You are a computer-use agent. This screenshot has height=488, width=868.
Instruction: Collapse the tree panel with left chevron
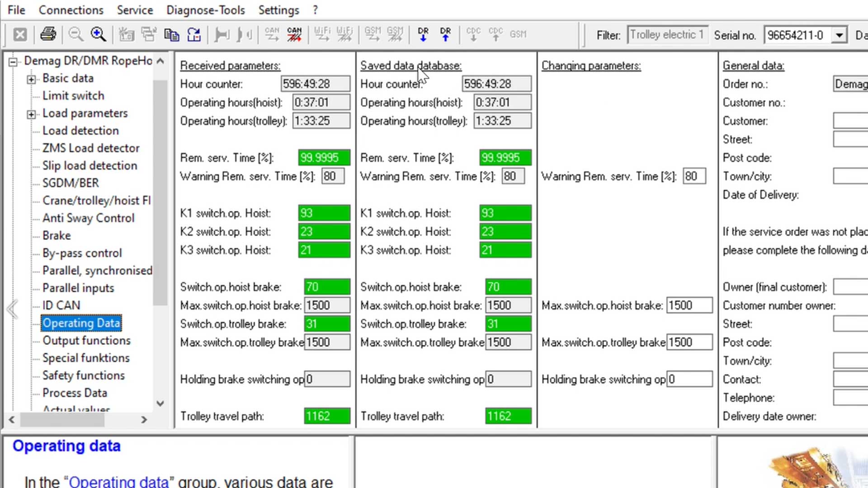pos(12,310)
